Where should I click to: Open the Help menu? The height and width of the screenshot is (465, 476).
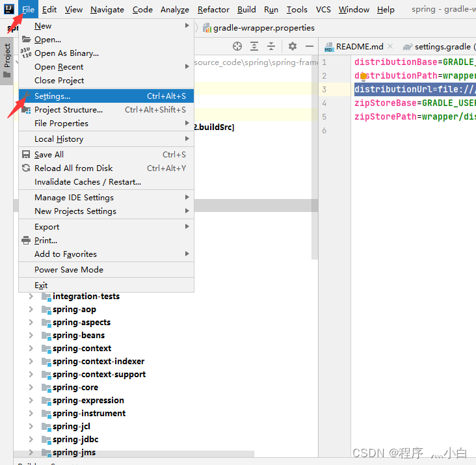tap(386, 9)
